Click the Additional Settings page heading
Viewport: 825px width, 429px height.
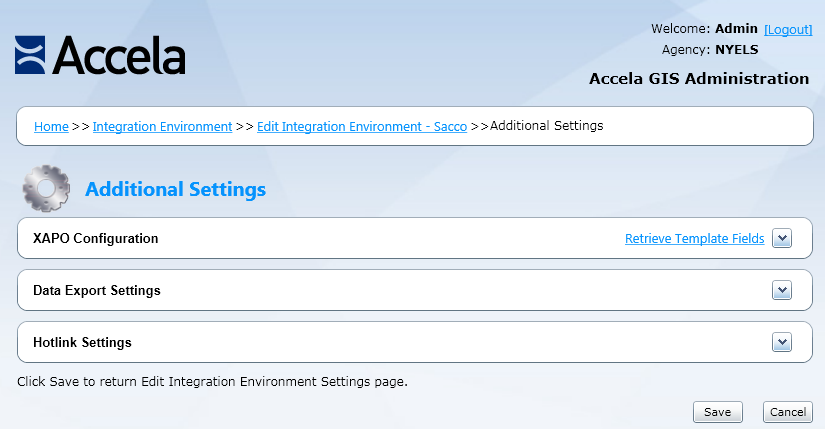pos(176,189)
